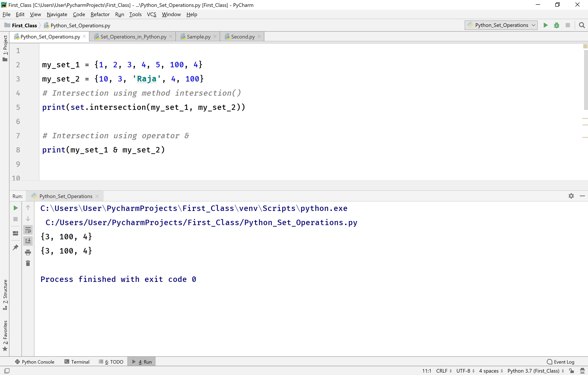
Task: Start debugging with the bug icon
Action: (557, 25)
